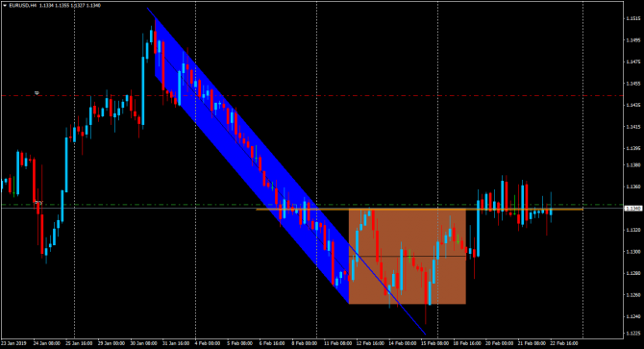This screenshot has height=349, width=644.
Task: Click the 22 Feb 16:00 time label
Action: (x=563, y=343)
